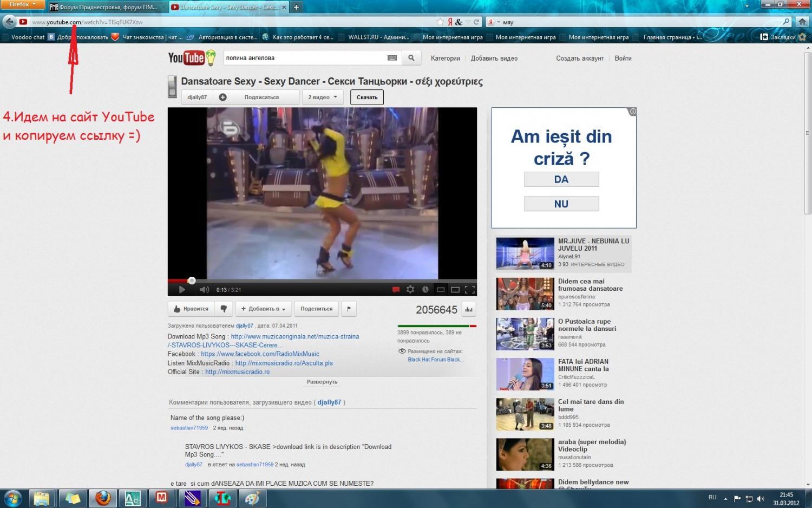Switch player to large size view
This screenshot has width=812, height=508.
(455, 290)
